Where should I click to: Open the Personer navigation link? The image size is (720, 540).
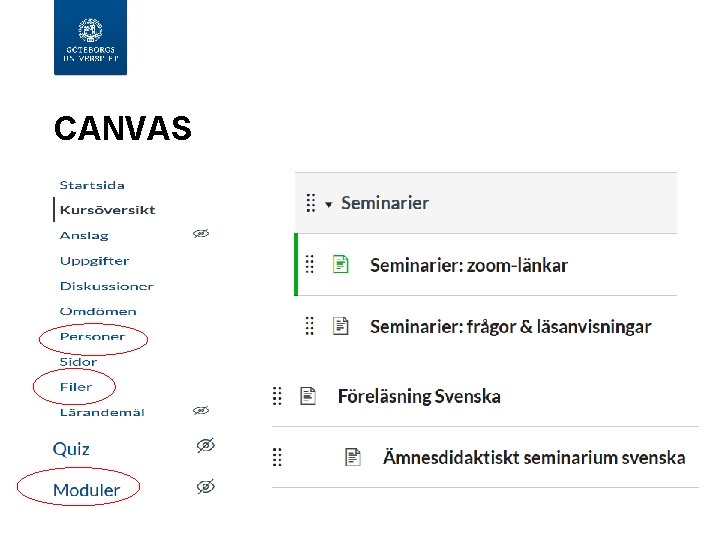(92, 337)
